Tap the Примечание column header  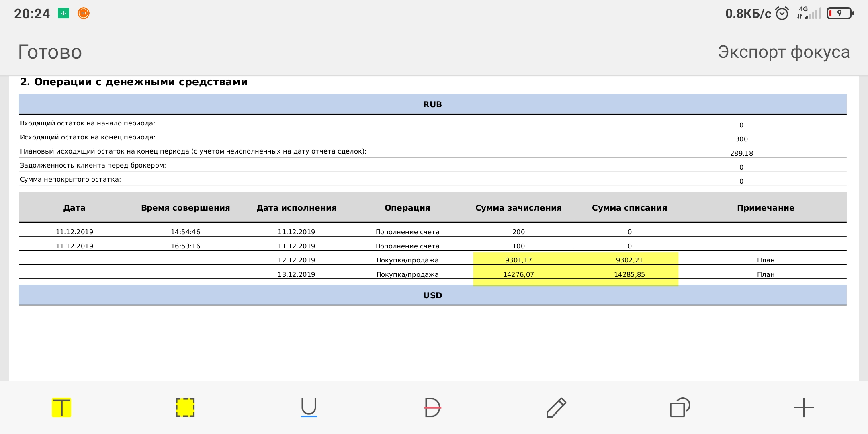pyautogui.click(x=766, y=208)
